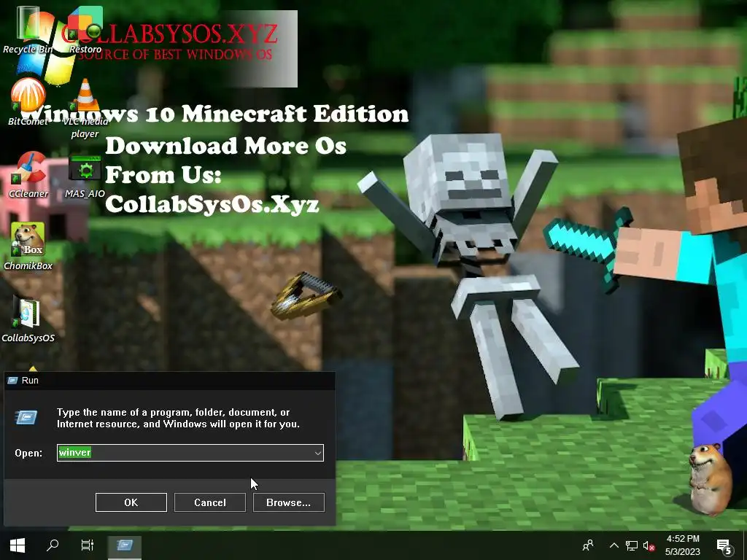The height and width of the screenshot is (560, 747).
Task: Select the BitComet desktop icon
Action: click(28, 101)
